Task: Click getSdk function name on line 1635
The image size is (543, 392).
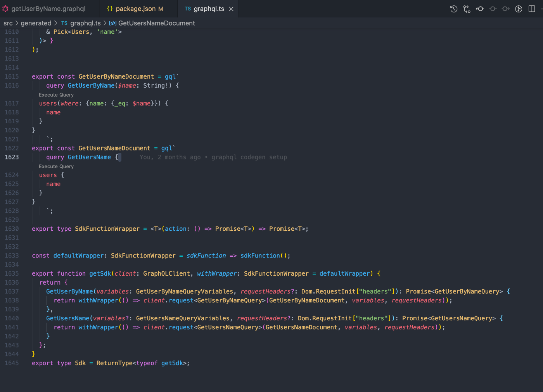Action: click(x=100, y=273)
